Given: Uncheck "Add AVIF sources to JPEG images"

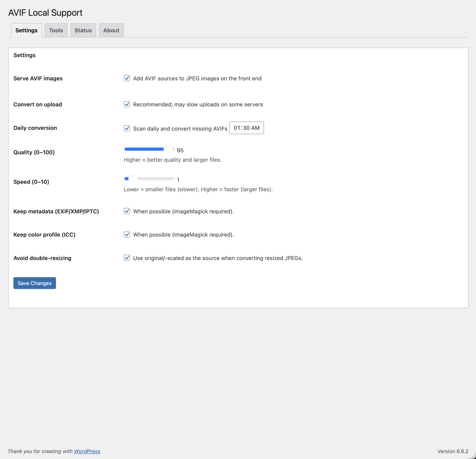Looking at the screenshot, I should tap(127, 78).
